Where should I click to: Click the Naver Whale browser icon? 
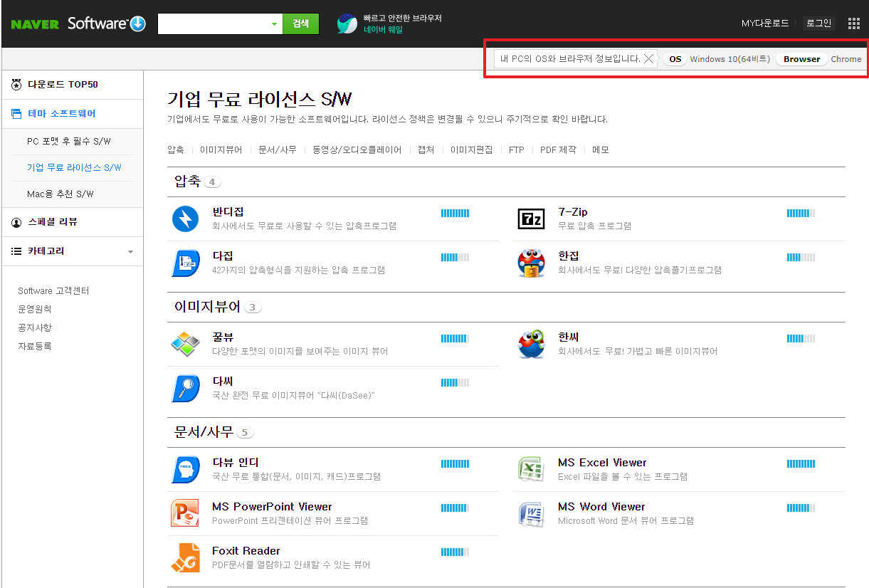coord(347,23)
